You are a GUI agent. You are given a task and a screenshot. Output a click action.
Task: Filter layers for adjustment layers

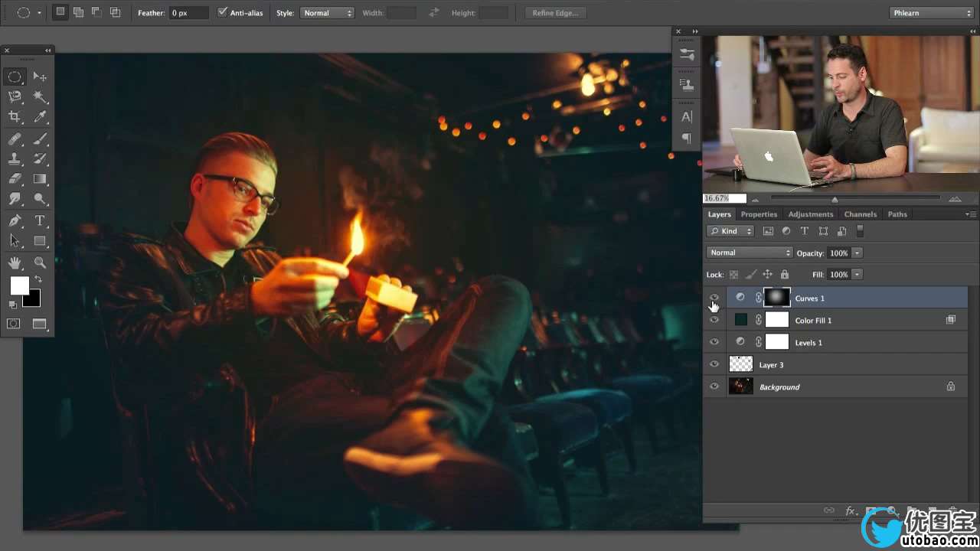(x=786, y=231)
